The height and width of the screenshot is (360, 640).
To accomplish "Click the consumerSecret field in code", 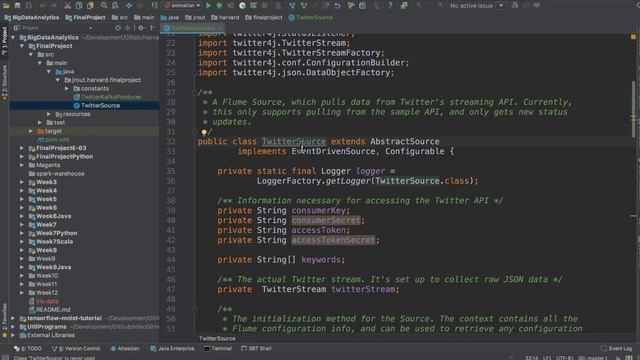I will click(326, 220).
